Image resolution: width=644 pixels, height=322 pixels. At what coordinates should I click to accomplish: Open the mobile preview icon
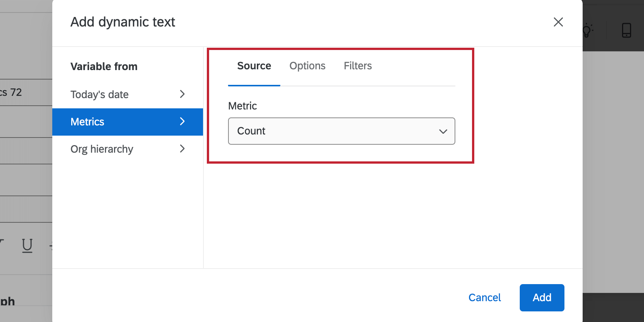tap(627, 30)
